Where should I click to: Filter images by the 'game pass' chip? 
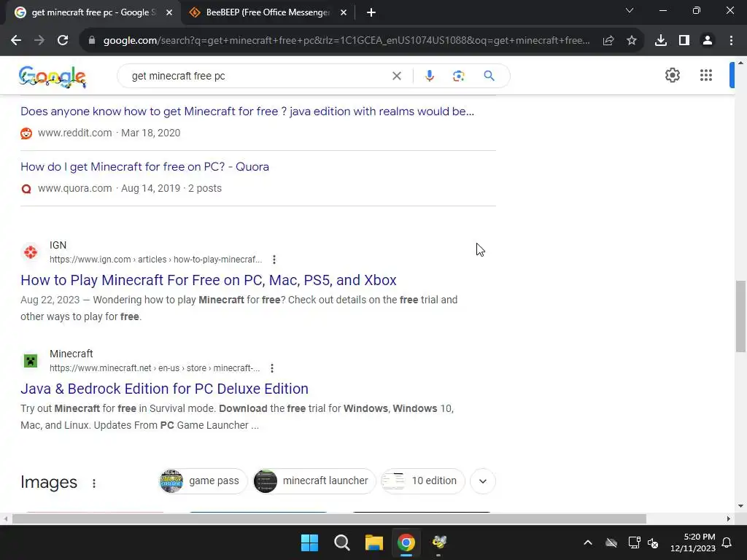(203, 481)
